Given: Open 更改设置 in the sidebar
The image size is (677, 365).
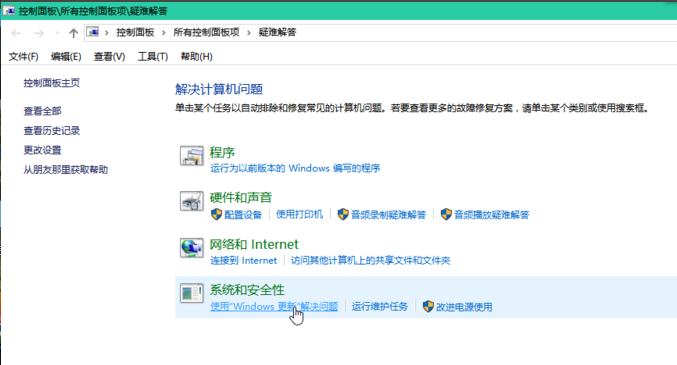Looking at the screenshot, I should click(x=42, y=150).
